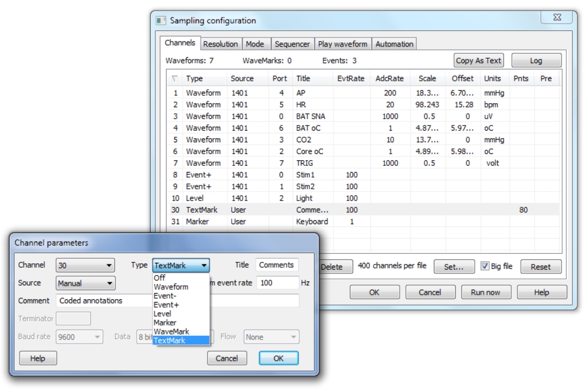
Task: Click the Sampling configuration window icon
Action: point(161,20)
